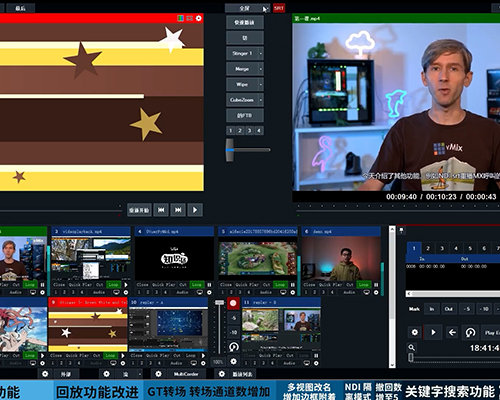Click the MultiCorder button

tap(185, 374)
